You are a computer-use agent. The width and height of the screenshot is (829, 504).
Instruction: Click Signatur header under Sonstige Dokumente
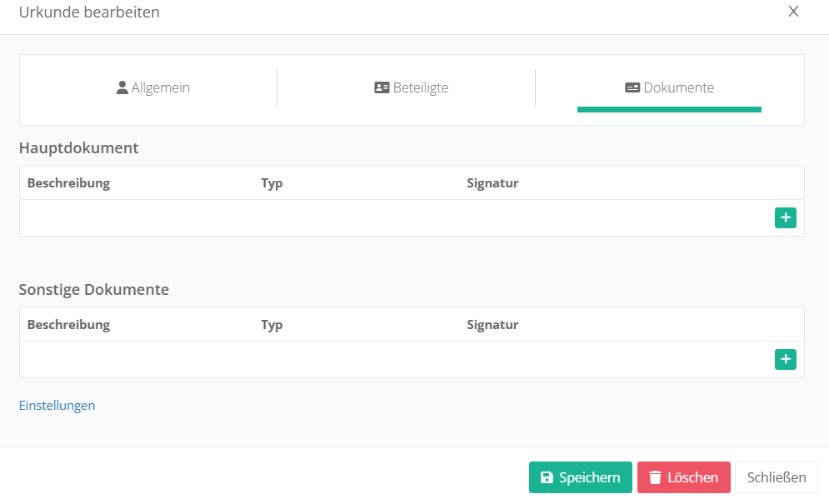pyautogui.click(x=492, y=325)
